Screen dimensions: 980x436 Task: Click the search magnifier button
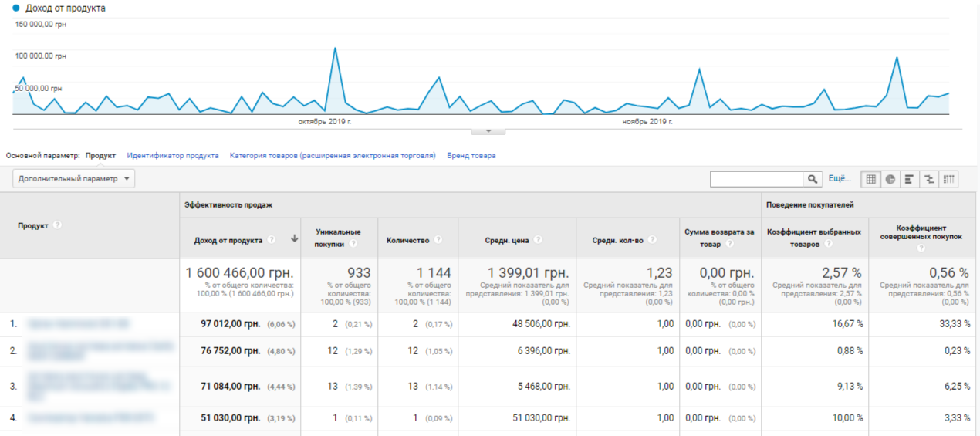click(x=813, y=179)
